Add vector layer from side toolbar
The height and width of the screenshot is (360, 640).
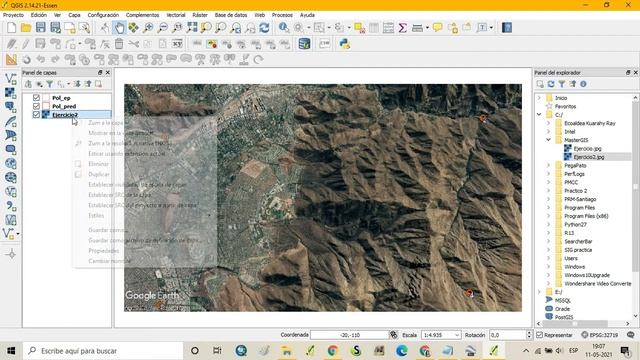tap(11, 79)
